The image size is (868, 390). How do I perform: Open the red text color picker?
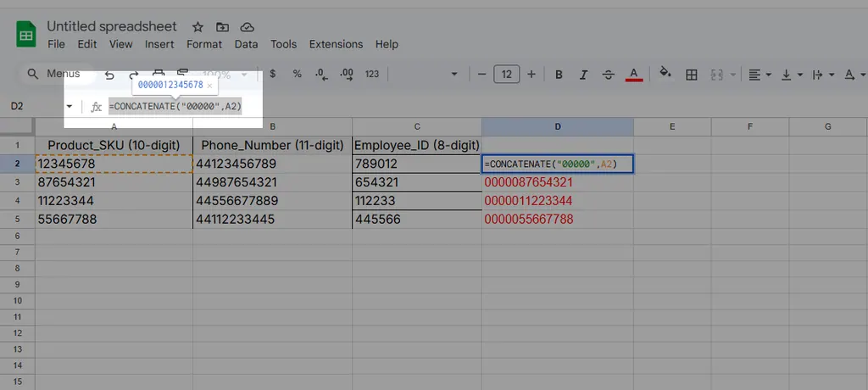pyautogui.click(x=633, y=75)
